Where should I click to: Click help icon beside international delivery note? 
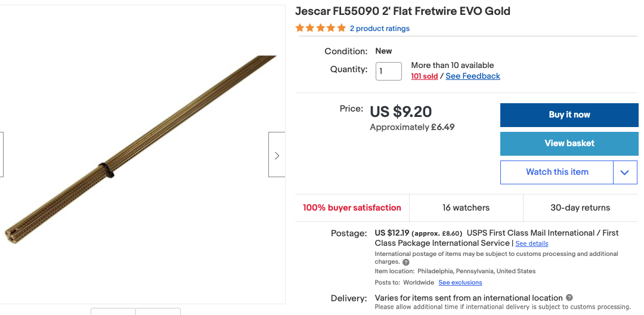tap(569, 298)
